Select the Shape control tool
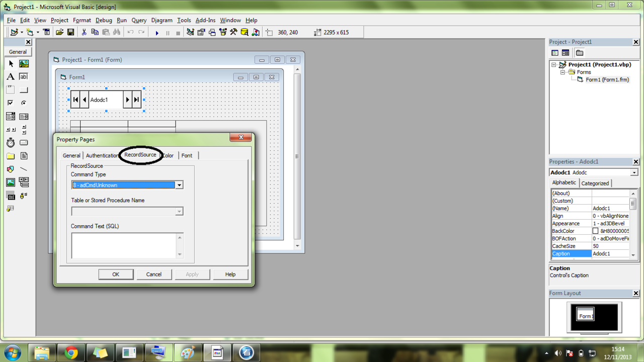Image resolution: width=644 pixels, height=362 pixels. point(11,169)
